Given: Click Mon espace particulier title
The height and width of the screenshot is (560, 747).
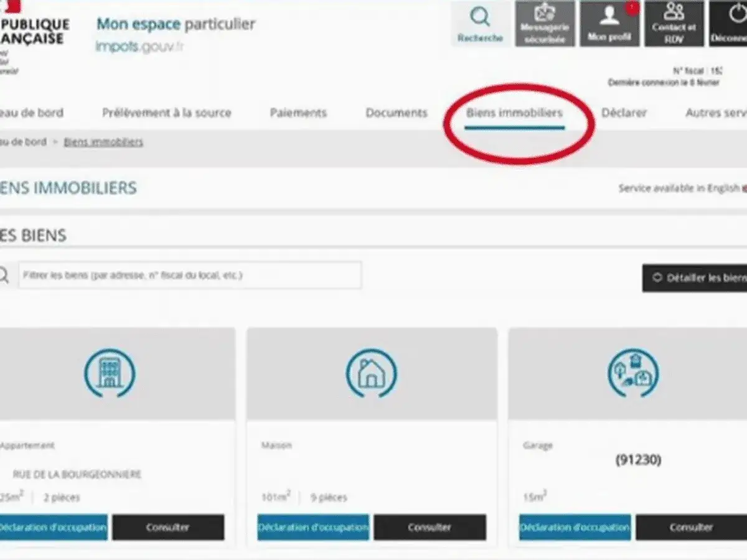Looking at the screenshot, I should tap(176, 24).
